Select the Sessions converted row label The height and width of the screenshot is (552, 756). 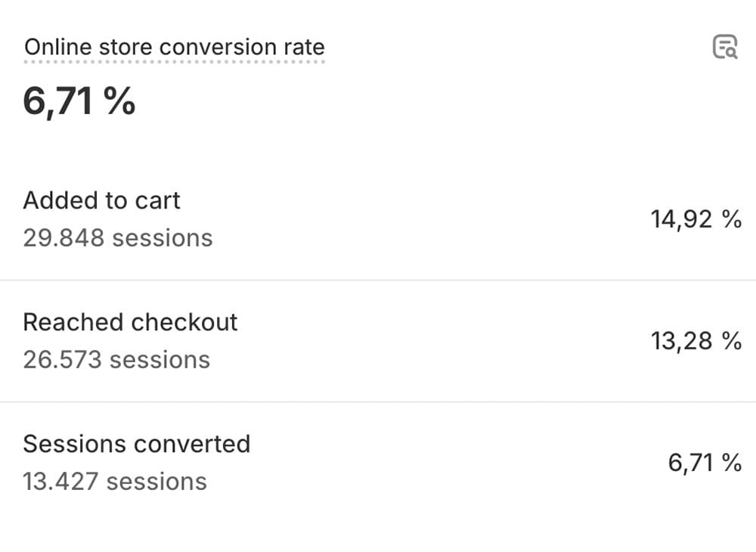(136, 444)
